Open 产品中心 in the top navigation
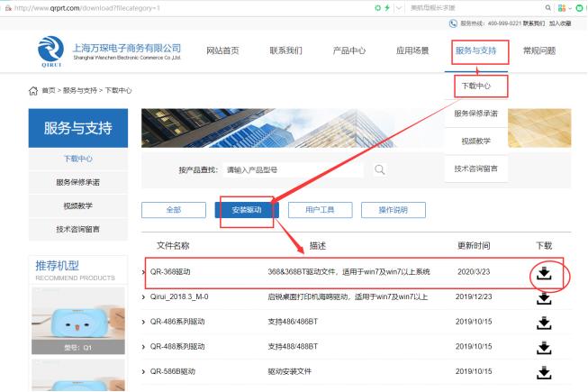This screenshot has height=392, width=588. pos(349,50)
